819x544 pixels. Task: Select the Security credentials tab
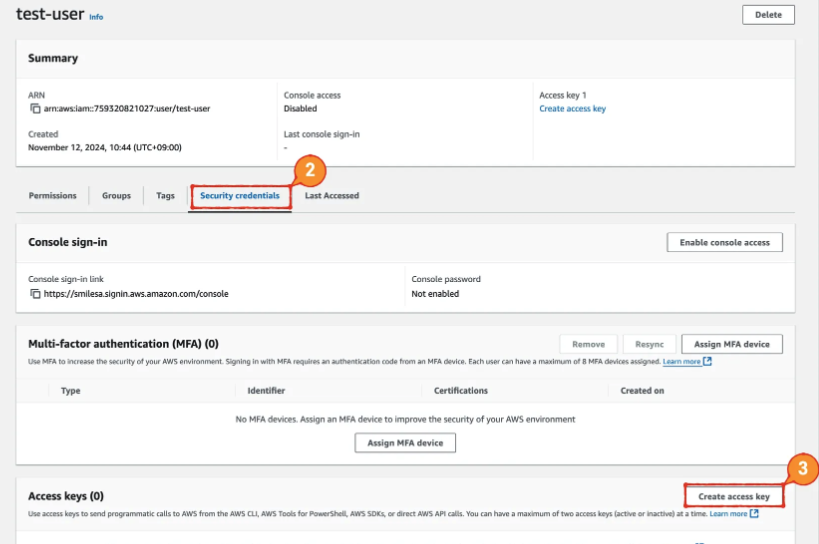click(x=240, y=196)
